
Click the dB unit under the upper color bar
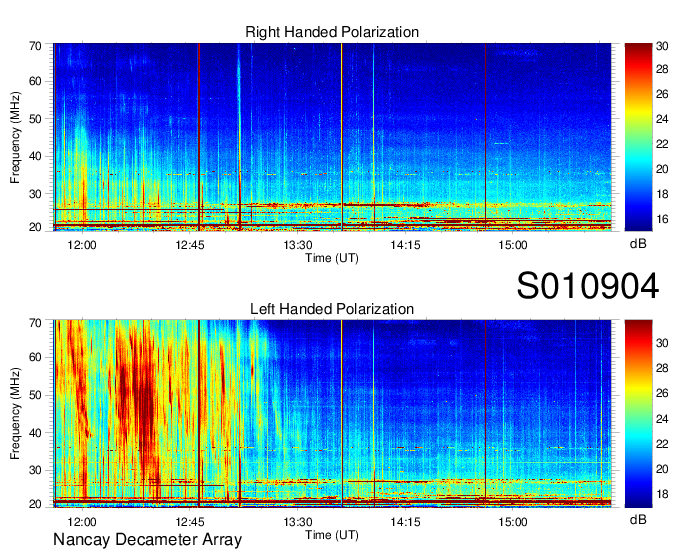click(x=638, y=244)
